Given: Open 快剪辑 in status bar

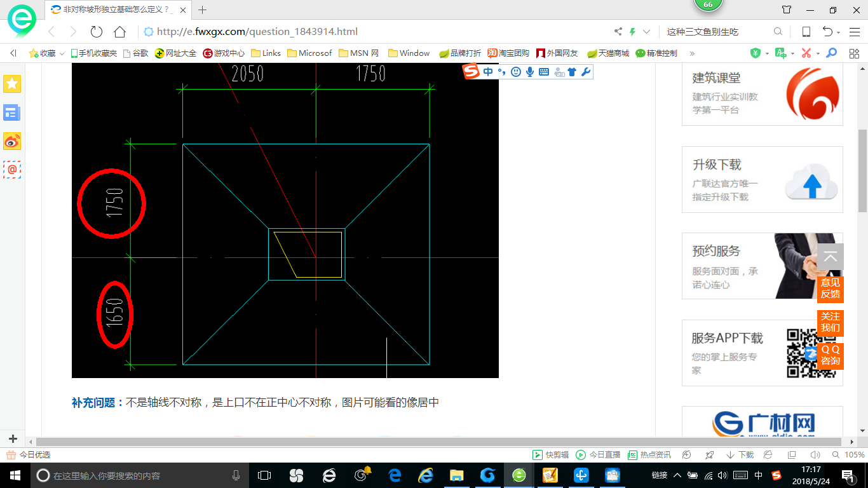Looking at the screenshot, I should [550, 455].
